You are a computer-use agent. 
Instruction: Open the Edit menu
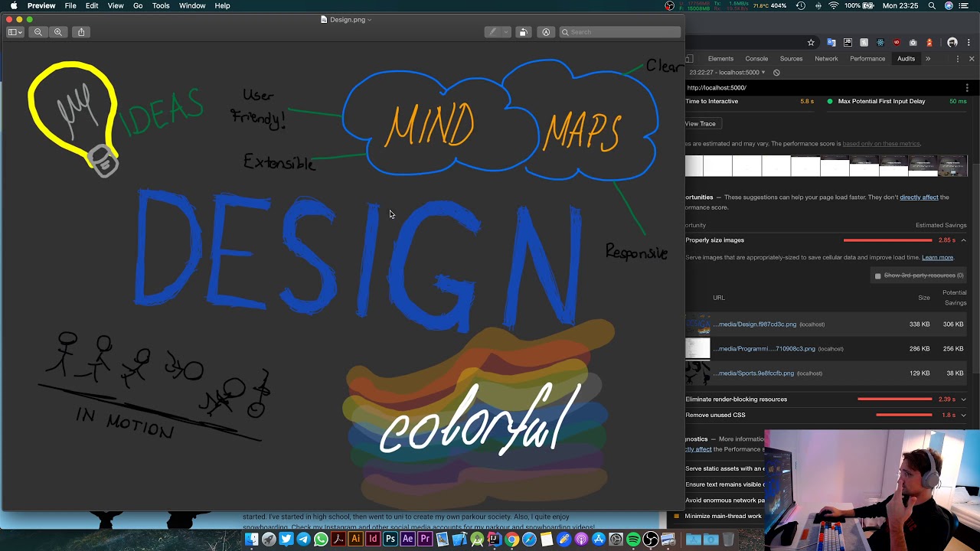point(92,5)
